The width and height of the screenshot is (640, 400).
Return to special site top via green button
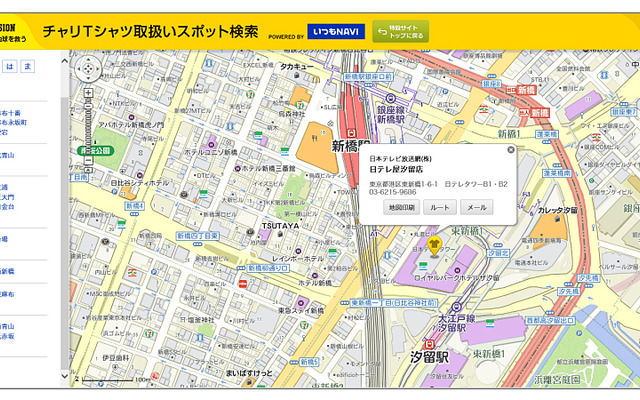click(400, 31)
